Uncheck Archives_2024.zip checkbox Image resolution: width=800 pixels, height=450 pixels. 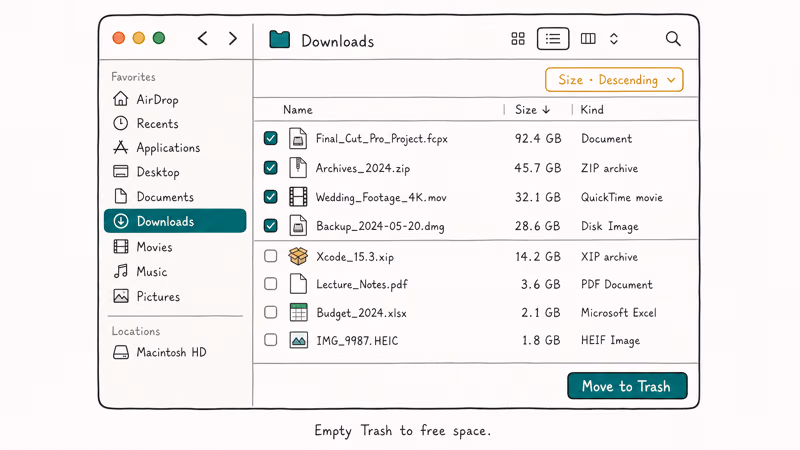pos(271,167)
